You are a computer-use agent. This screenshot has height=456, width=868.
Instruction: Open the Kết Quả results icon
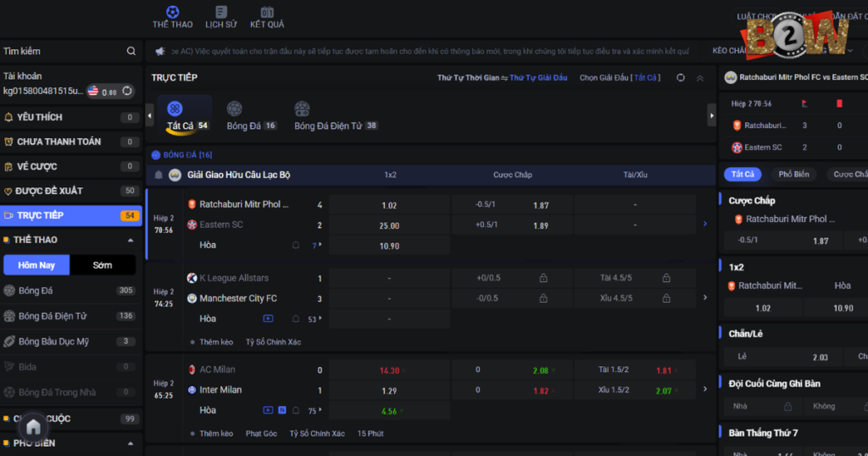267,12
